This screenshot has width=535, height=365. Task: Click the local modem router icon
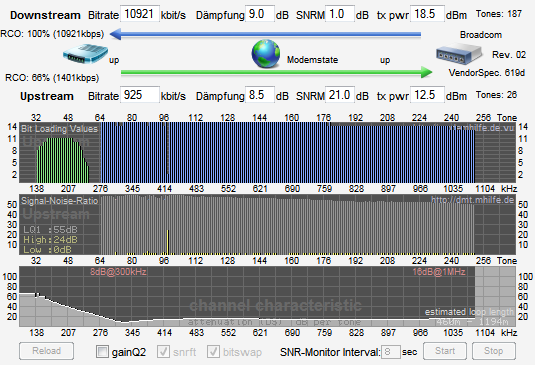click(85, 54)
